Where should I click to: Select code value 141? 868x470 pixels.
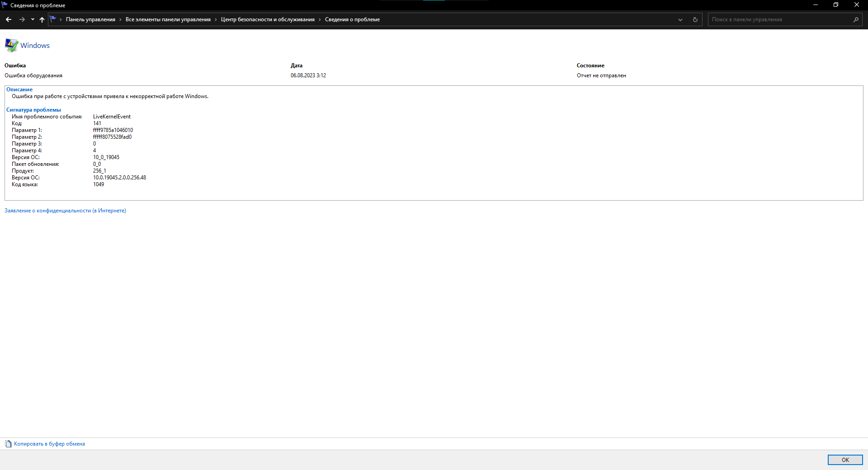97,123
